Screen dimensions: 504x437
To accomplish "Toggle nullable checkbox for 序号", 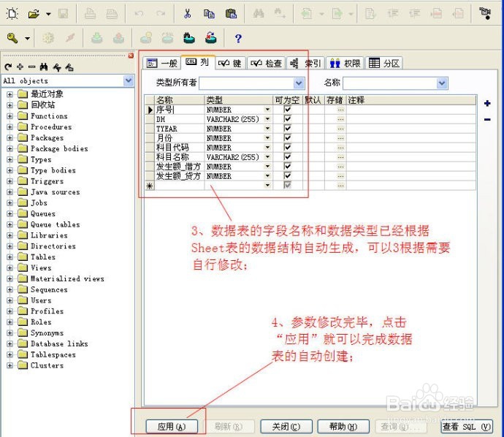I will tap(287, 110).
